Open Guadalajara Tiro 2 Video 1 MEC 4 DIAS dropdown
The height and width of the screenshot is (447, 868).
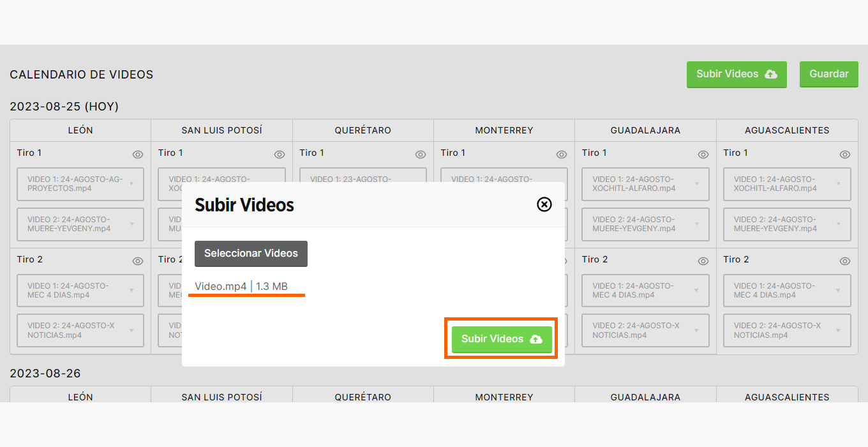click(646, 291)
